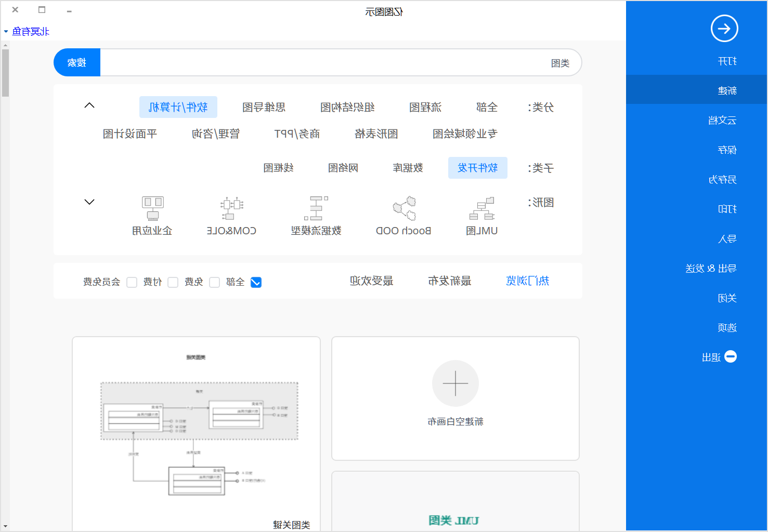Click the 搜索 search button
Image resolution: width=768 pixels, height=532 pixels.
[77, 63]
